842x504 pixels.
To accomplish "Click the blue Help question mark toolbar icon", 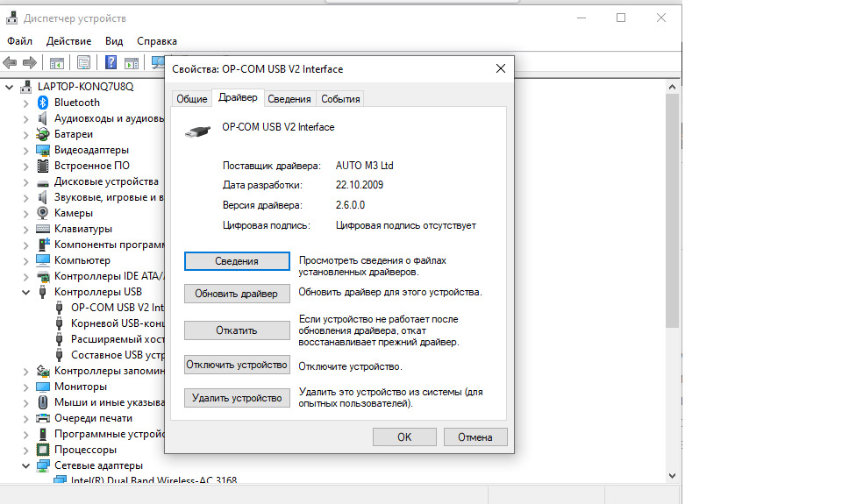I will pos(111,62).
